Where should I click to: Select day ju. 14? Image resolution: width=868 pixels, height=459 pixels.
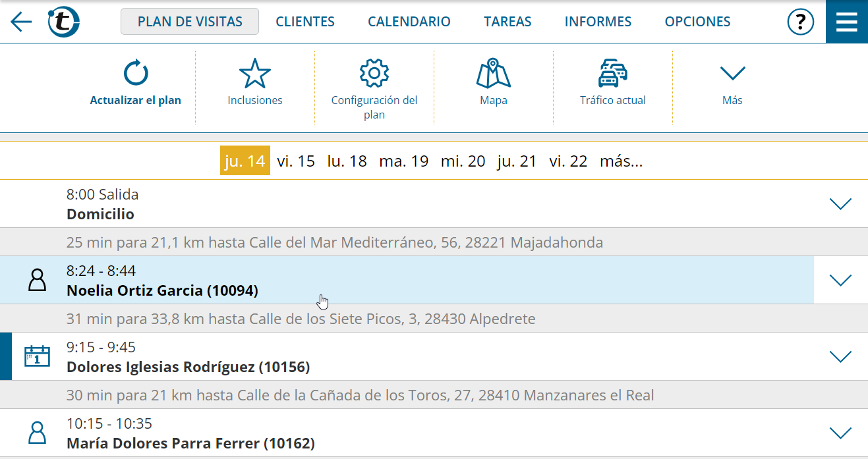click(245, 161)
